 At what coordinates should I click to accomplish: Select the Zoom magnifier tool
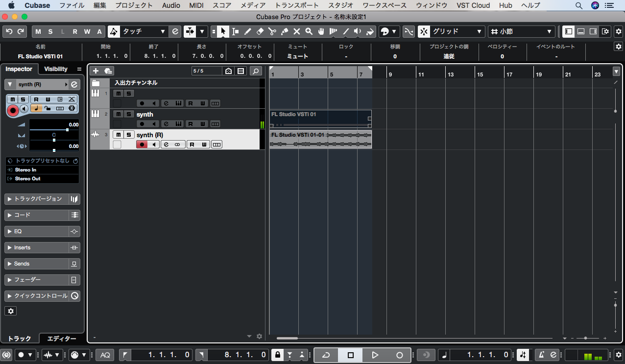pyautogui.click(x=309, y=31)
